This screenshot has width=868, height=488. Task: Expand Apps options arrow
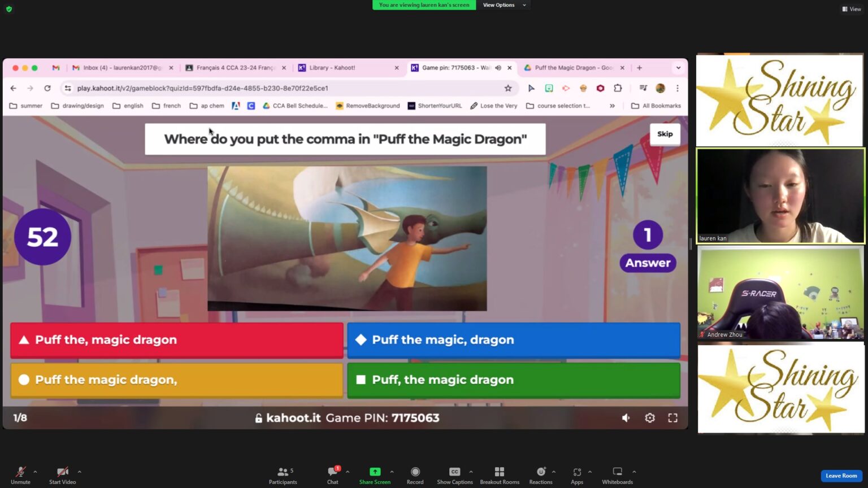click(590, 472)
